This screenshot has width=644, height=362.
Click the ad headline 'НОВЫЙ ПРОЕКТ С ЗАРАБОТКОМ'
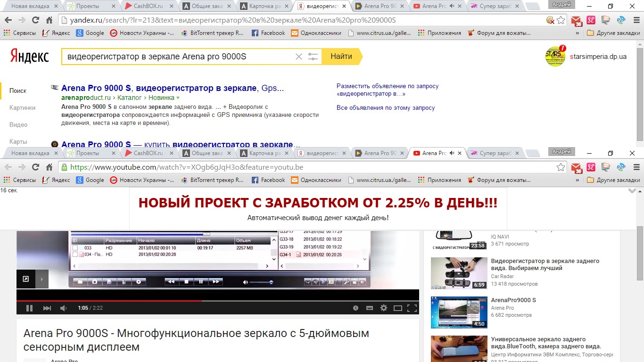pos(318,203)
